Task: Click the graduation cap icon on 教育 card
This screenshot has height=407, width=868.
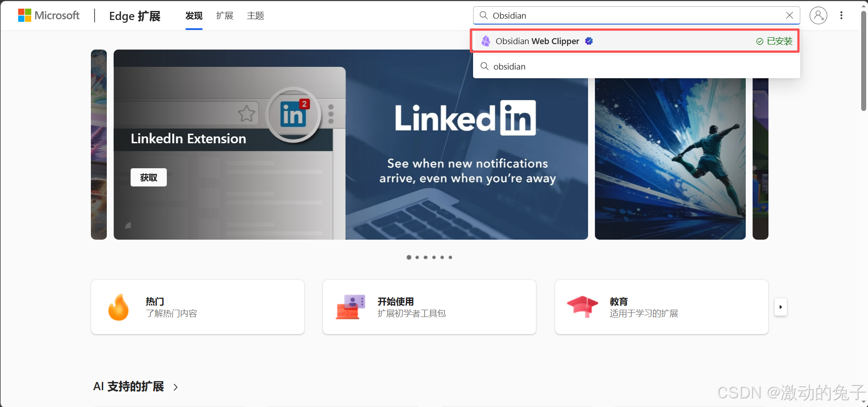Action: (x=583, y=307)
